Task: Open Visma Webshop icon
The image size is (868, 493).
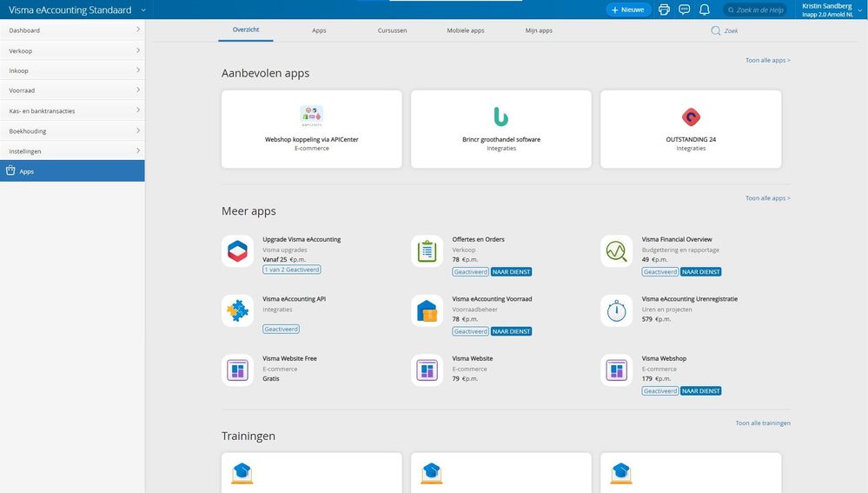Action: point(616,370)
